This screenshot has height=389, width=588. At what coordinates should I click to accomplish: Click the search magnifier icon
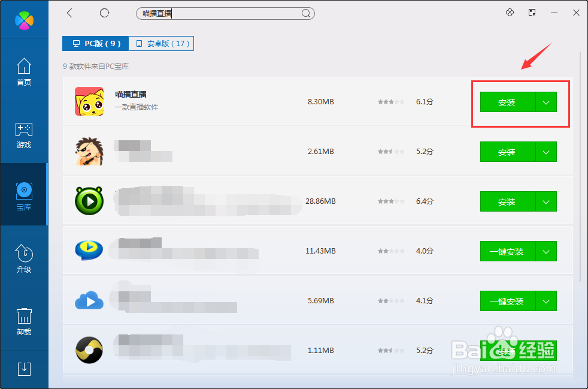point(306,14)
